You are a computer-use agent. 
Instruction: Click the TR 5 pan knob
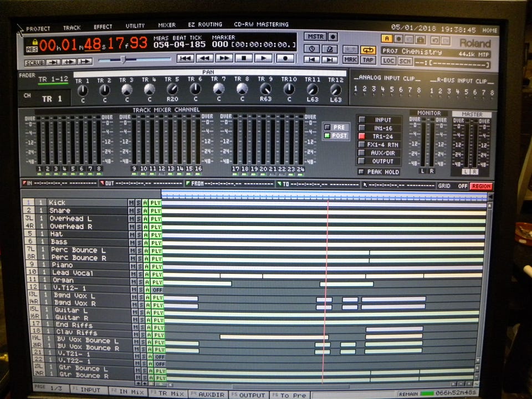point(172,89)
